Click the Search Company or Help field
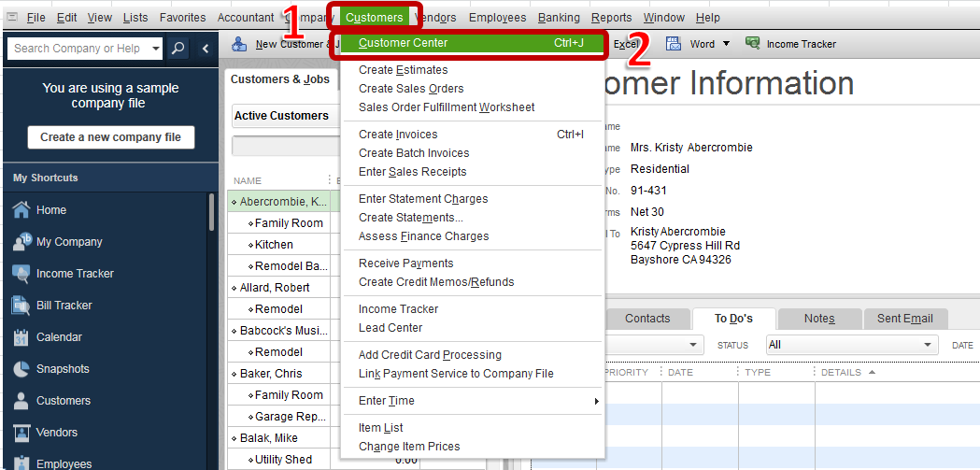980x470 pixels. coord(78,49)
